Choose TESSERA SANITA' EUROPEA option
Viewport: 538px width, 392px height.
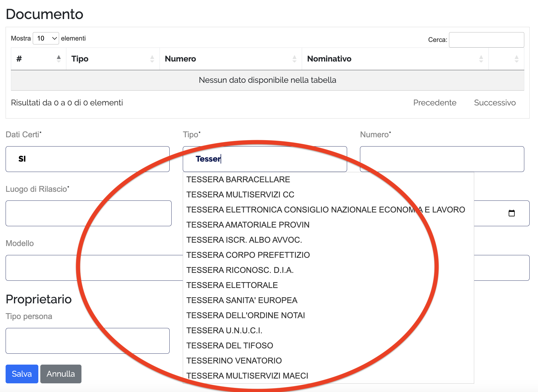(x=242, y=300)
